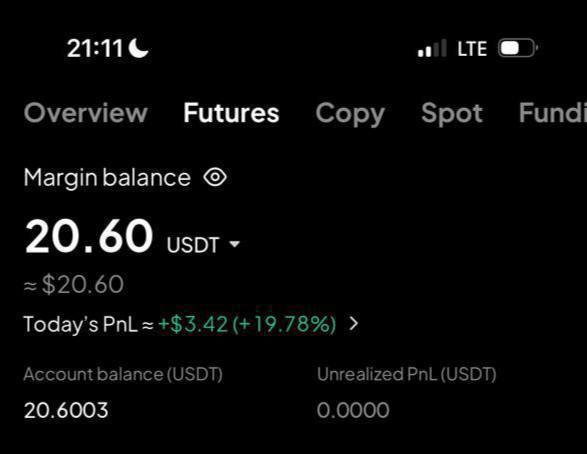
Task: Tap the Margin balance label
Action: point(107,178)
